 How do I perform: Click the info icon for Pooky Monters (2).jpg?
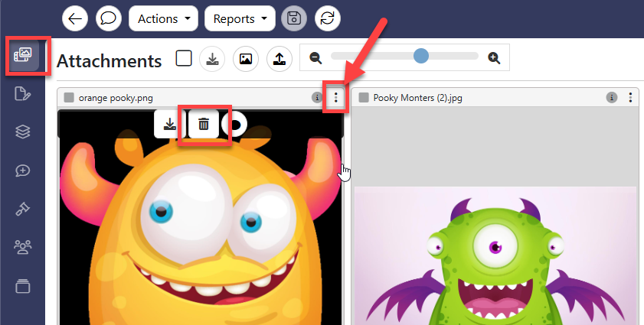pyautogui.click(x=612, y=98)
